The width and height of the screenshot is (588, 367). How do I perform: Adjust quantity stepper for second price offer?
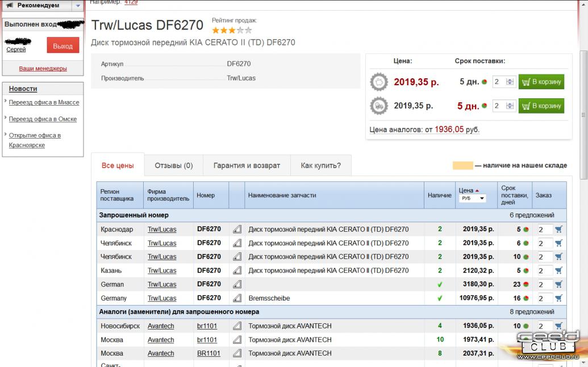pyautogui.click(x=510, y=106)
